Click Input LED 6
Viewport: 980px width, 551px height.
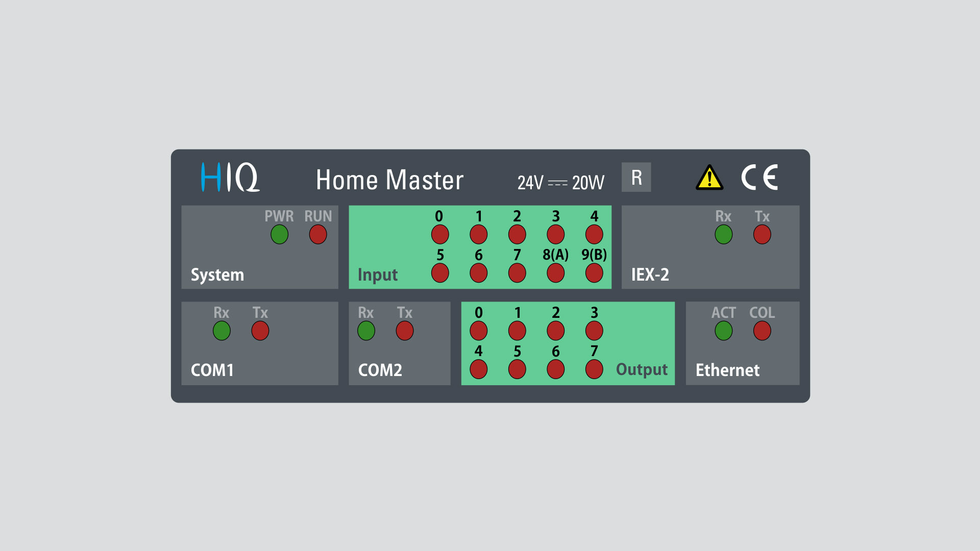[478, 273]
